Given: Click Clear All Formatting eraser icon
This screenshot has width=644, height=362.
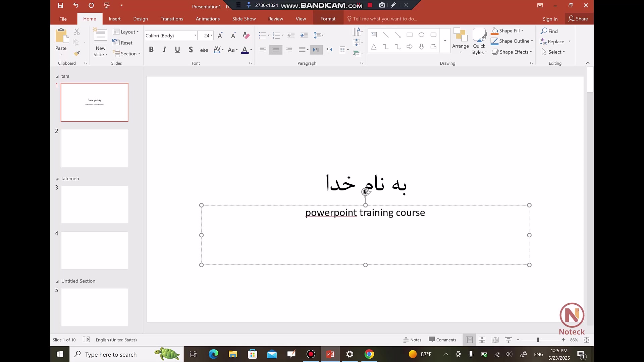Looking at the screenshot, I should [246, 35].
